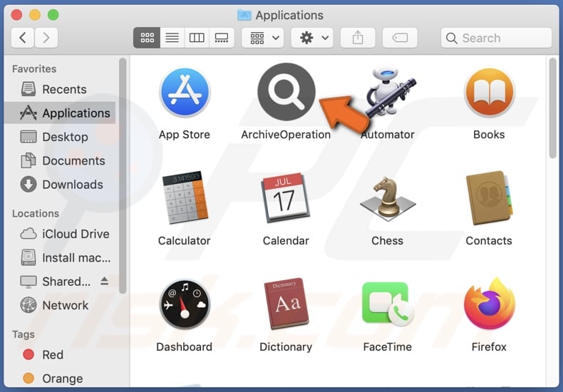
Task: Open the App Store application icon
Action: [185, 92]
